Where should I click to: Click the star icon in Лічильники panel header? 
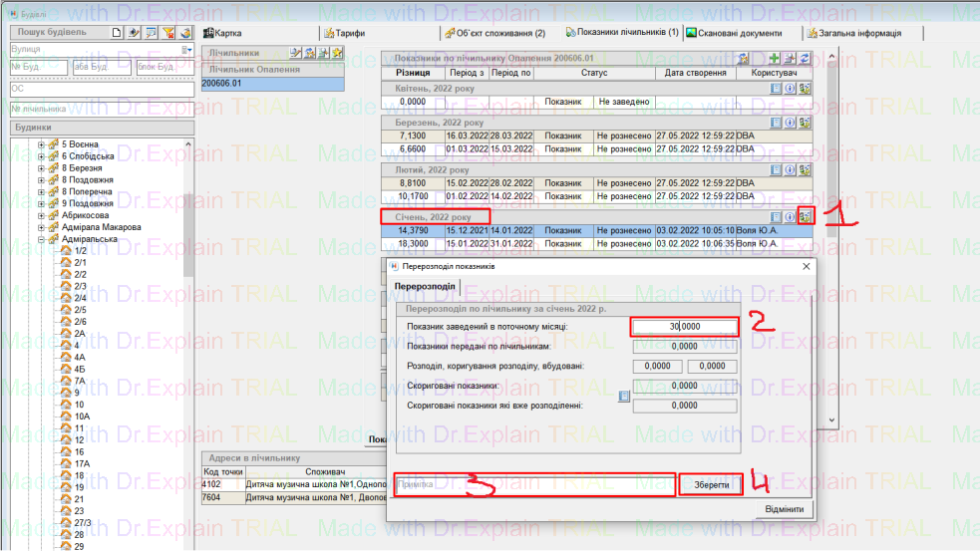337,53
